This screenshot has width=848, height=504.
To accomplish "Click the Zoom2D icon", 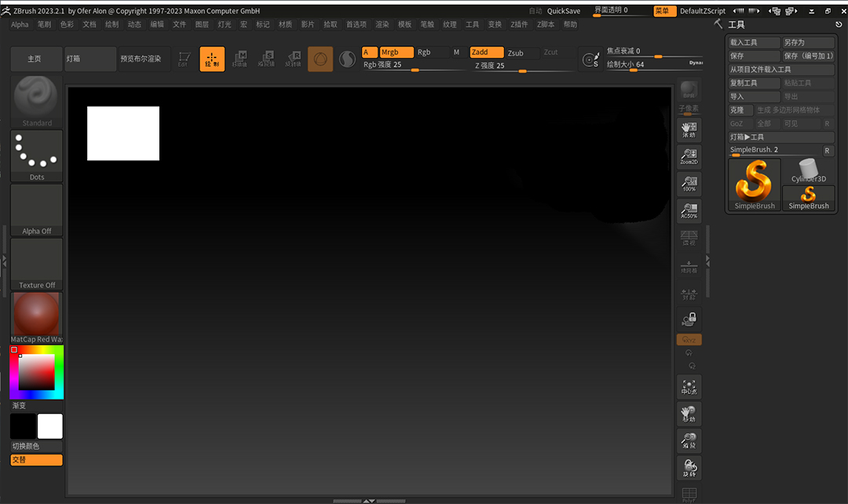I will point(689,157).
